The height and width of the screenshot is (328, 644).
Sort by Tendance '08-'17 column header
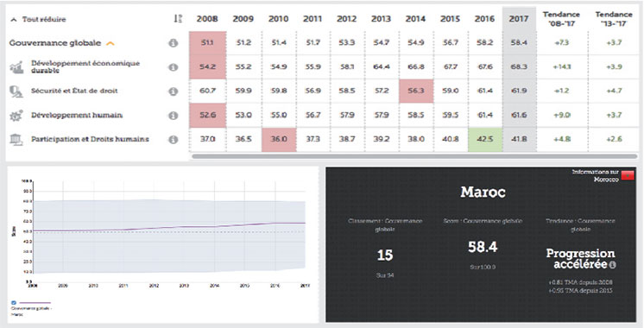coord(561,19)
